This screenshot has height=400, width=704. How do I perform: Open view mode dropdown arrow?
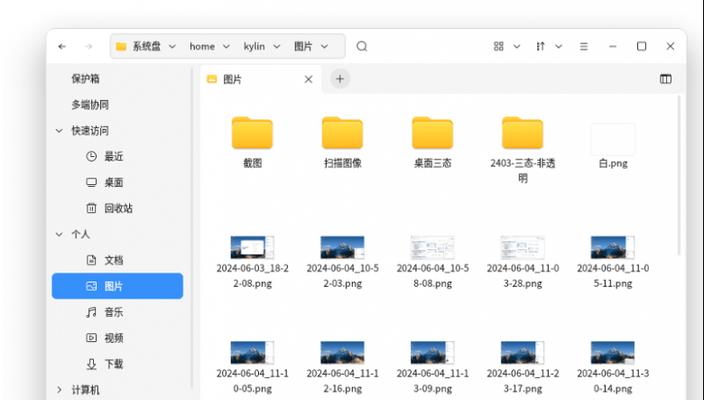pos(517,46)
